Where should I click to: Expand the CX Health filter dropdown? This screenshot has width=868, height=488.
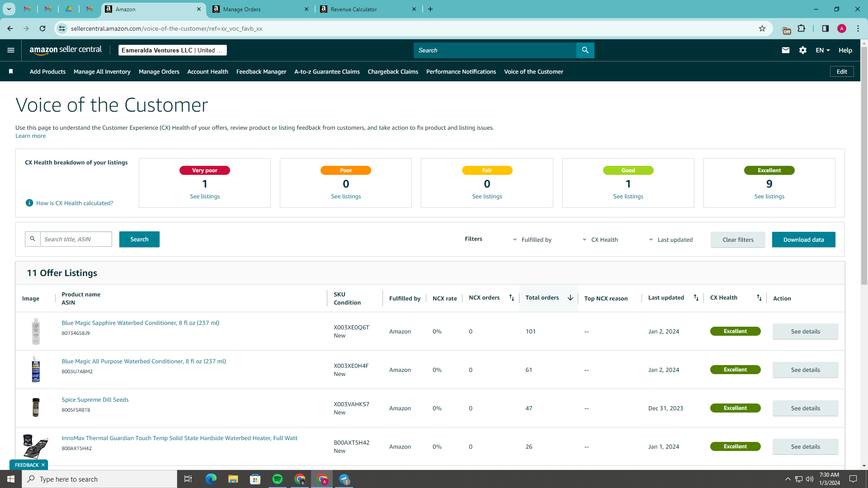[x=600, y=239]
